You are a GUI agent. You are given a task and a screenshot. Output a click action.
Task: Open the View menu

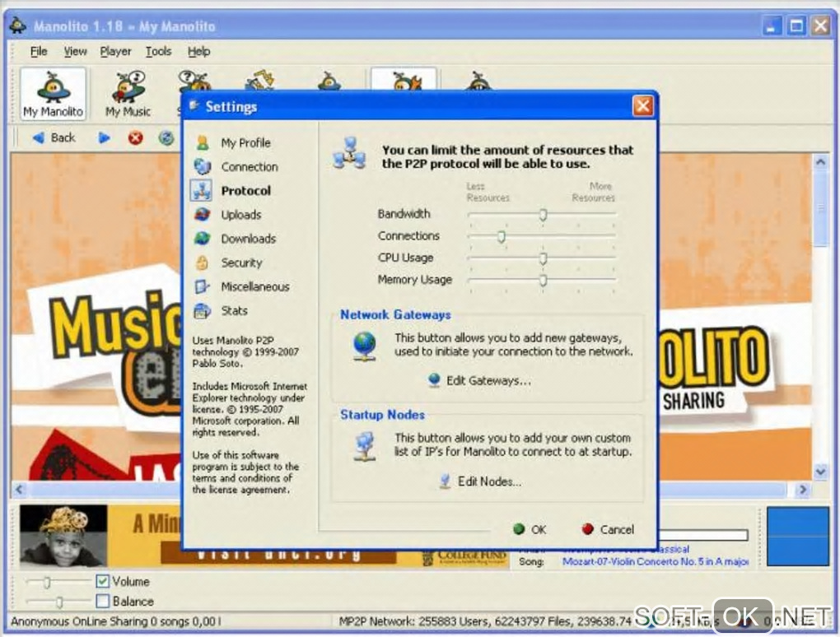75,51
